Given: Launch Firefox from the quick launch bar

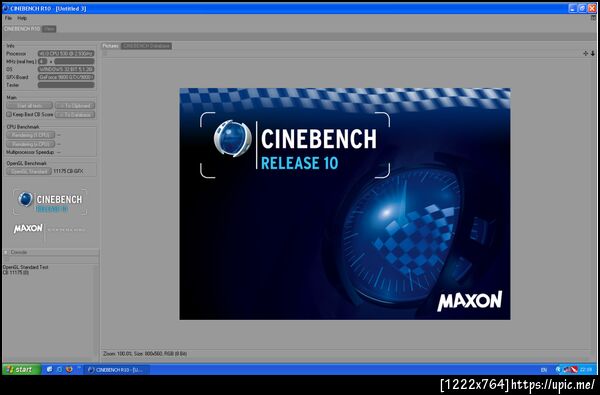Looking at the screenshot, I should tap(69, 369).
